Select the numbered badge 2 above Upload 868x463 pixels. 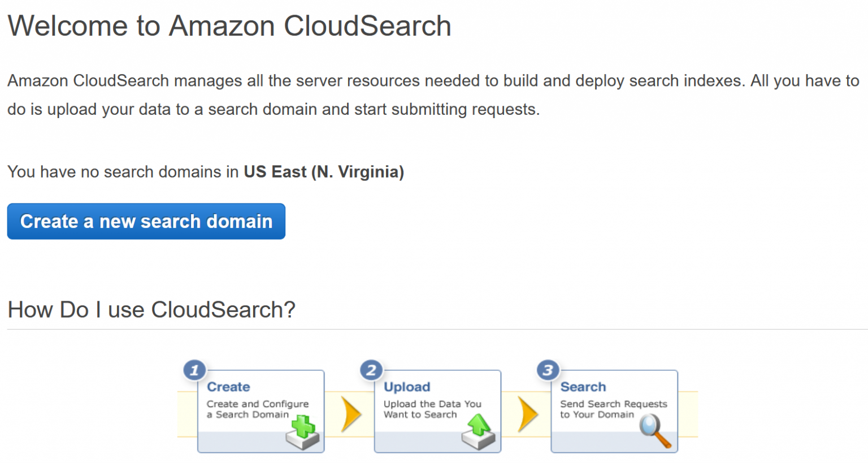(371, 370)
